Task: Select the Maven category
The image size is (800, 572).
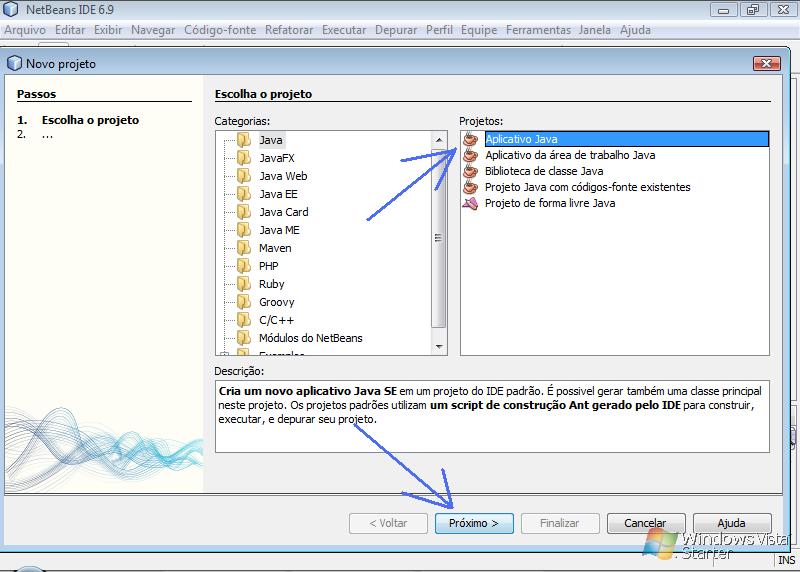Action: (x=275, y=248)
